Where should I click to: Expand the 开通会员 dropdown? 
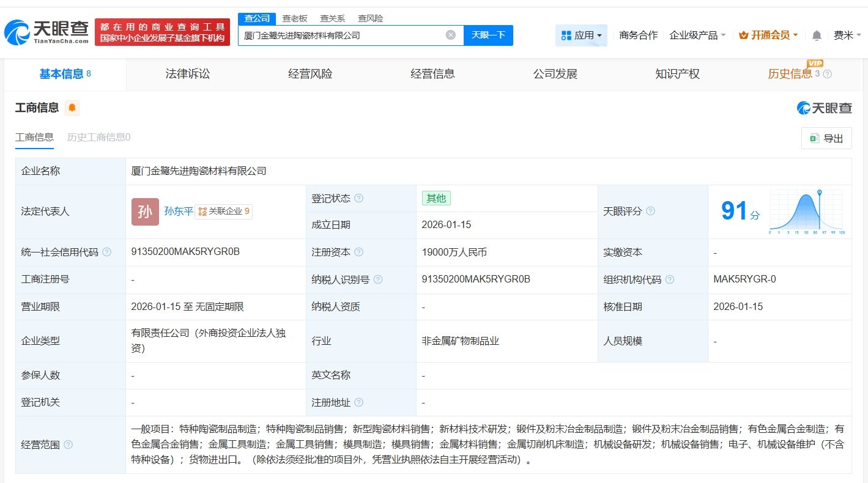tap(768, 35)
